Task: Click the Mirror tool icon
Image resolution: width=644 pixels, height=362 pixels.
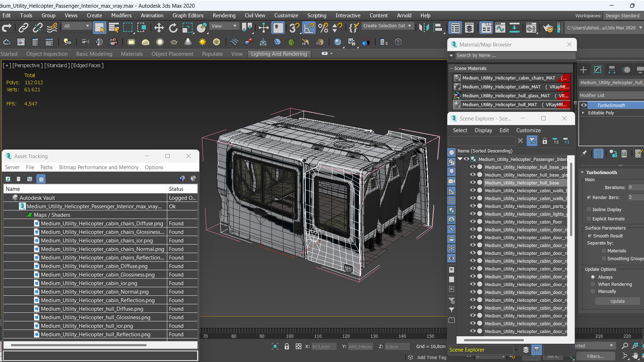Action: (424, 28)
